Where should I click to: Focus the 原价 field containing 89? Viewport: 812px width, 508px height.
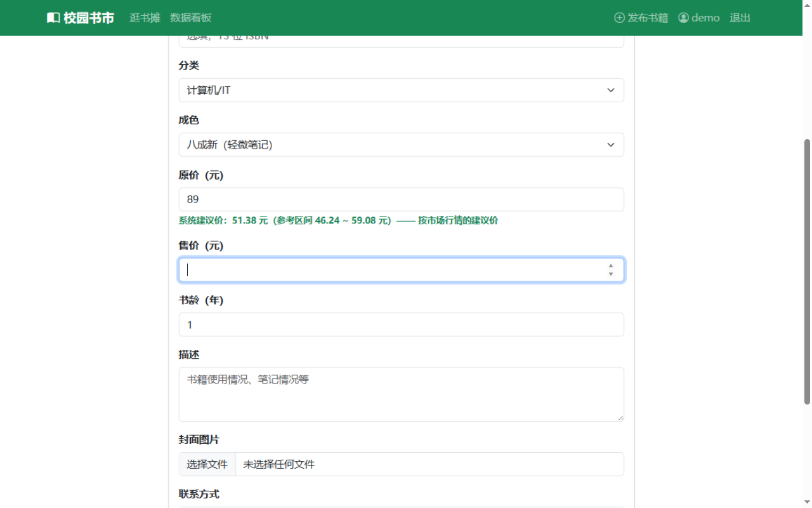401,199
